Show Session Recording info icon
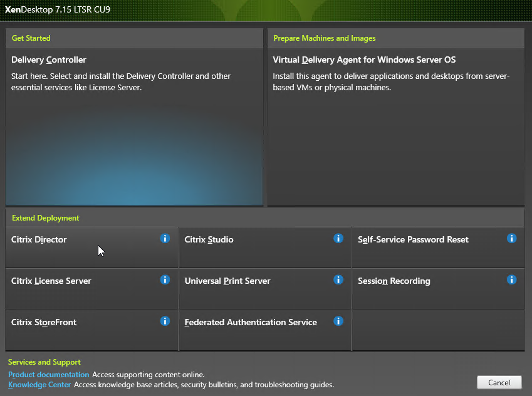Screen dimensions: 532x396 click(512, 280)
